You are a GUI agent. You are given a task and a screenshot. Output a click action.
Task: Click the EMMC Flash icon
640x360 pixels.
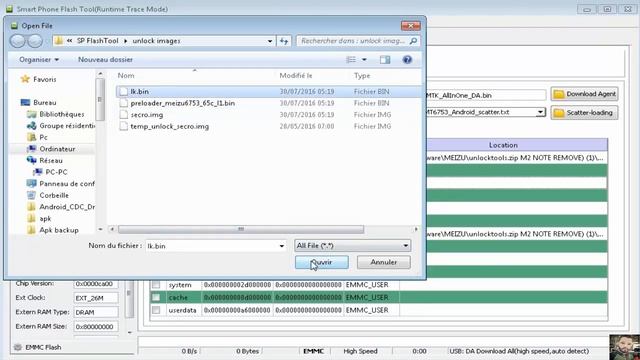[x=18, y=347]
